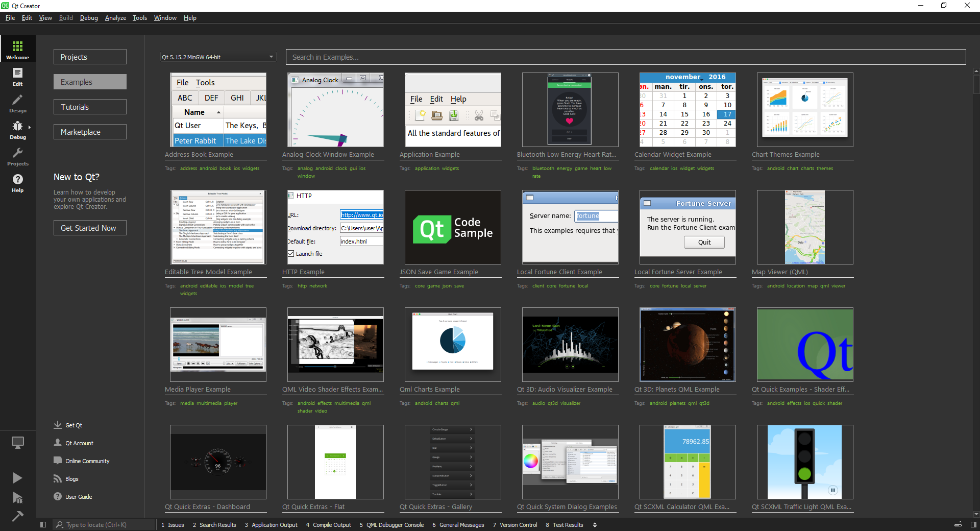
Task: Open the Tutorials section
Action: tap(90, 107)
